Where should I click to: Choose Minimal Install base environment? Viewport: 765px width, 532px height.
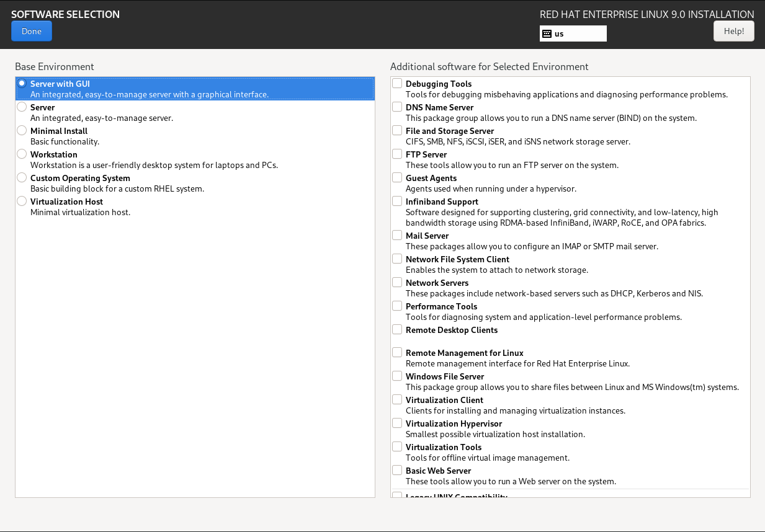(x=22, y=131)
